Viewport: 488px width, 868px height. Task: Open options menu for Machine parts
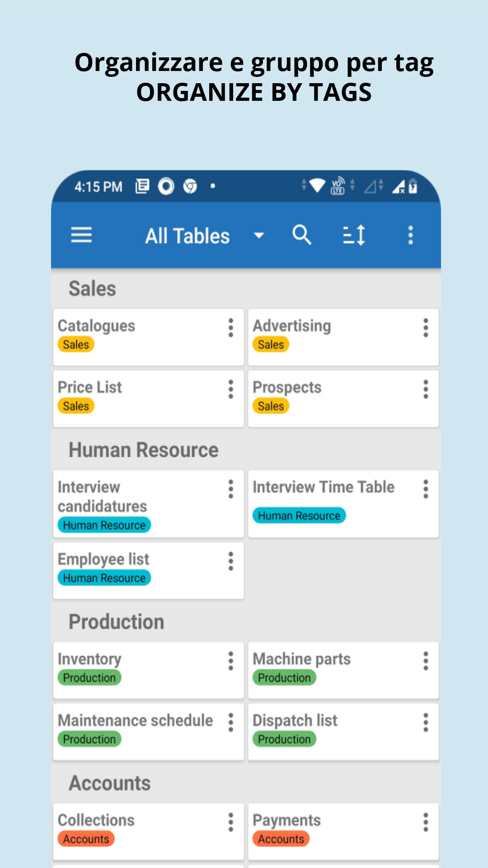[x=426, y=661]
